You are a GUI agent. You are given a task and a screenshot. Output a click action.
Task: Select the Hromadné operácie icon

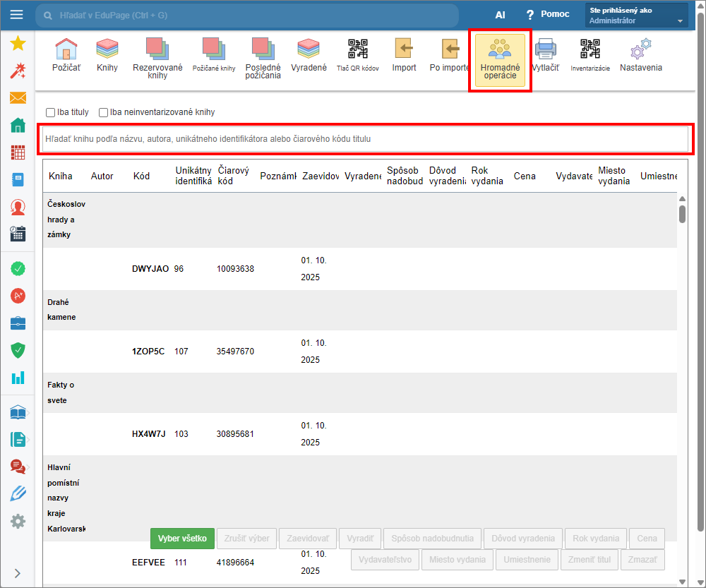click(x=500, y=49)
